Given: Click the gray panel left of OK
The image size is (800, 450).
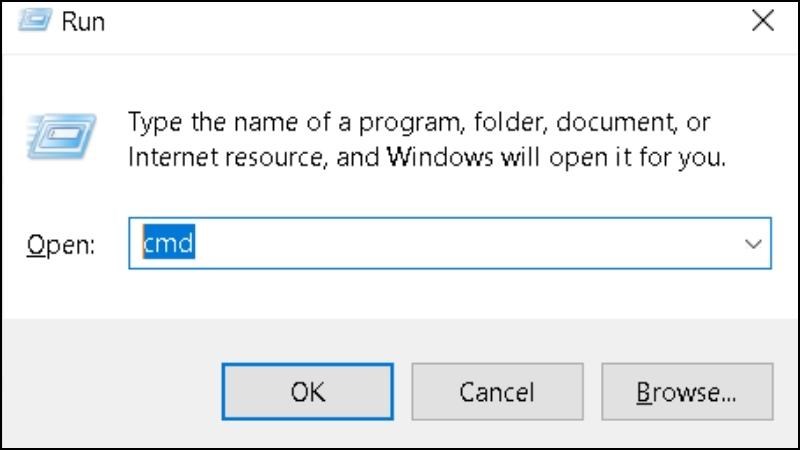Looking at the screenshot, I should (x=110, y=390).
